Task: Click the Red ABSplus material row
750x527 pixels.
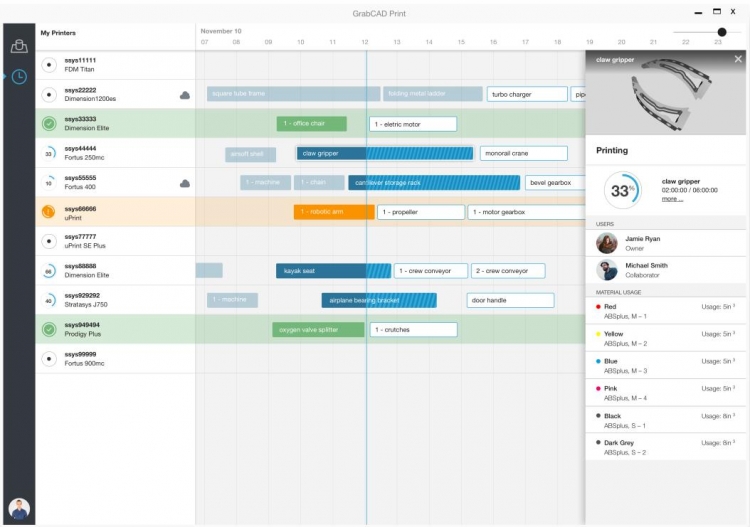Action: [665, 311]
